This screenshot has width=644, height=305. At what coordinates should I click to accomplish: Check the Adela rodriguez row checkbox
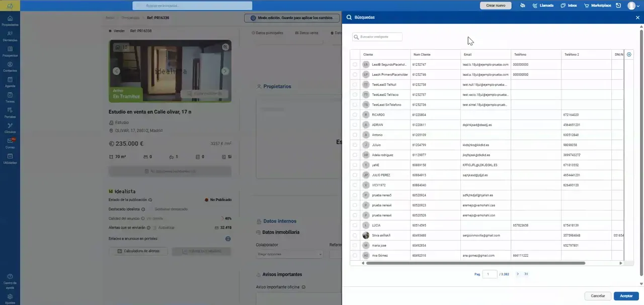(x=355, y=155)
